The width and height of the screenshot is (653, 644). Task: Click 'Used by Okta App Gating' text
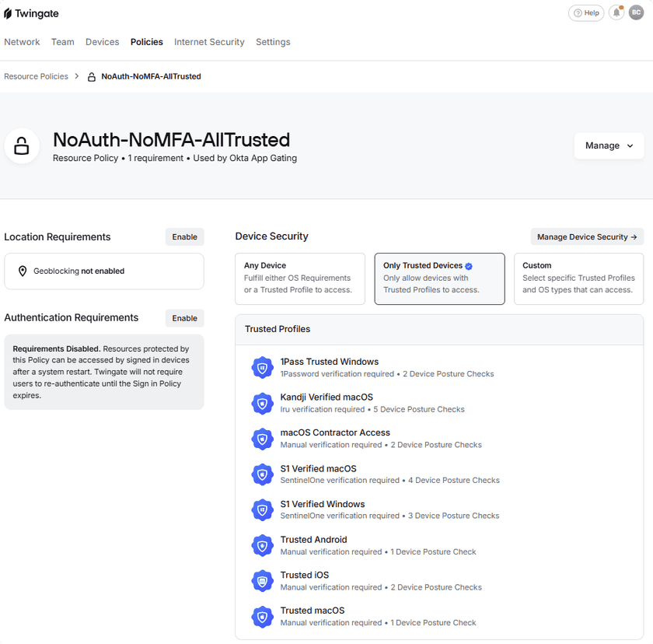pos(245,159)
